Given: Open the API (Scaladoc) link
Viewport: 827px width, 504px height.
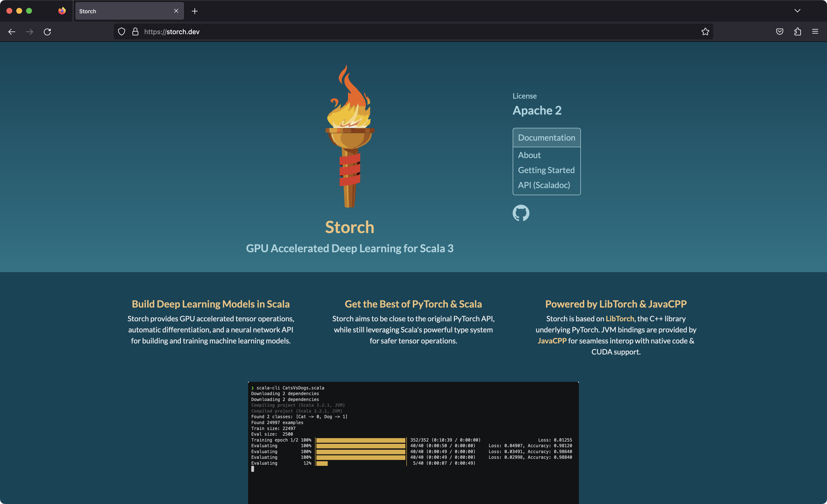Looking at the screenshot, I should (x=544, y=185).
